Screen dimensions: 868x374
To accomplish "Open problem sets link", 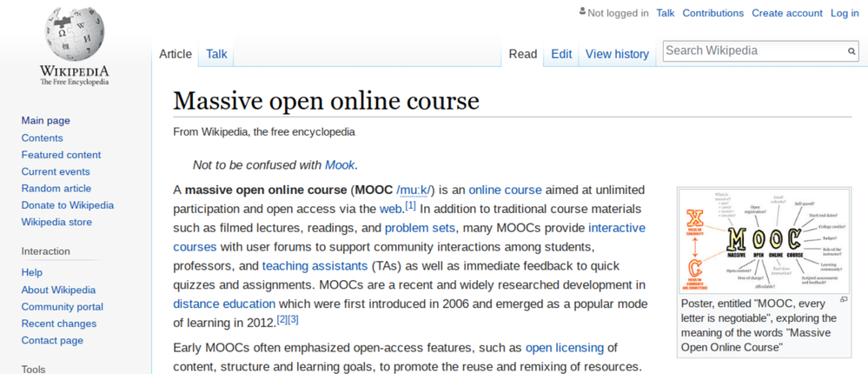I will coord(421,228).
